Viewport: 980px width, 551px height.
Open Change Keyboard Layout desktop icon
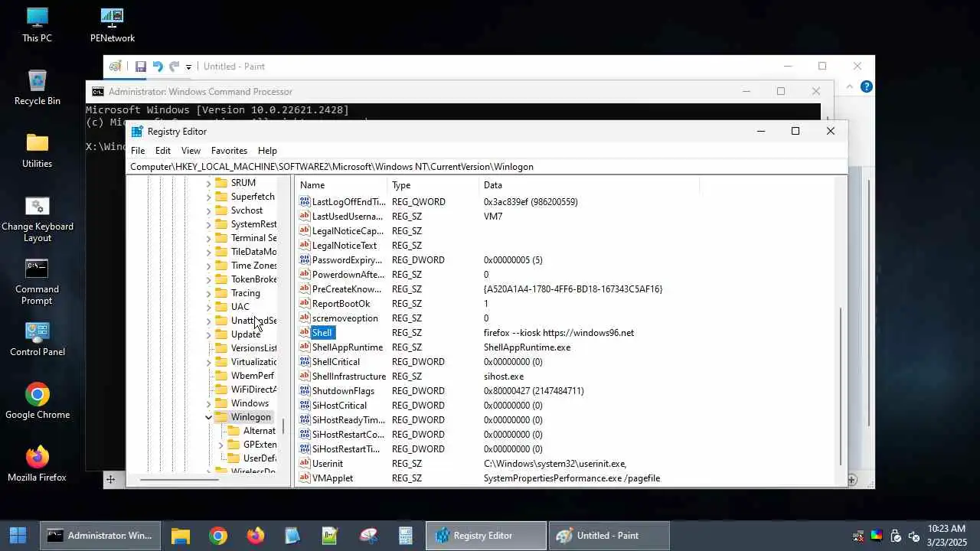pos(37,219)
